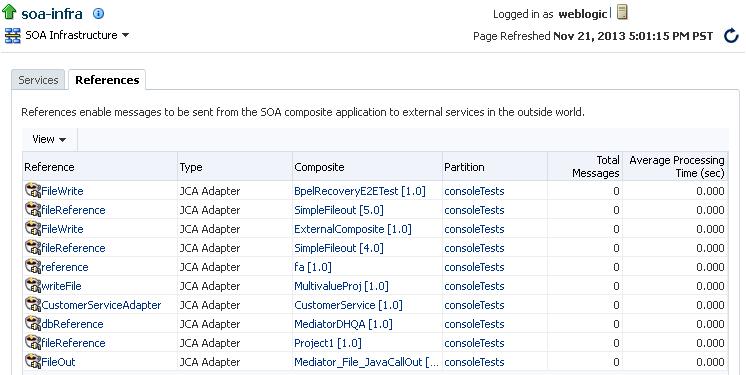Open the CustomerServiceAdapter reference link
The height and width of the screenshot is (375, 746).
click(x=101, y=305)
